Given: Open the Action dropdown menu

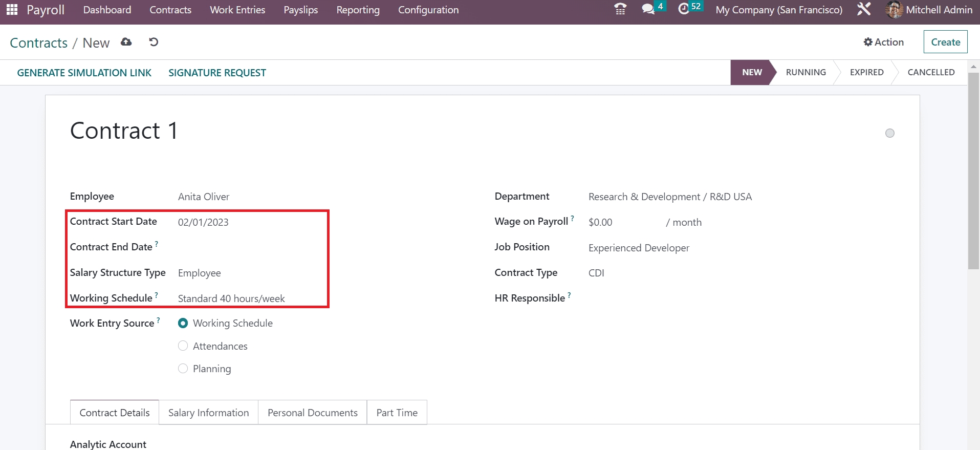Looking at the screenshot, I should [x=884, y=42].
